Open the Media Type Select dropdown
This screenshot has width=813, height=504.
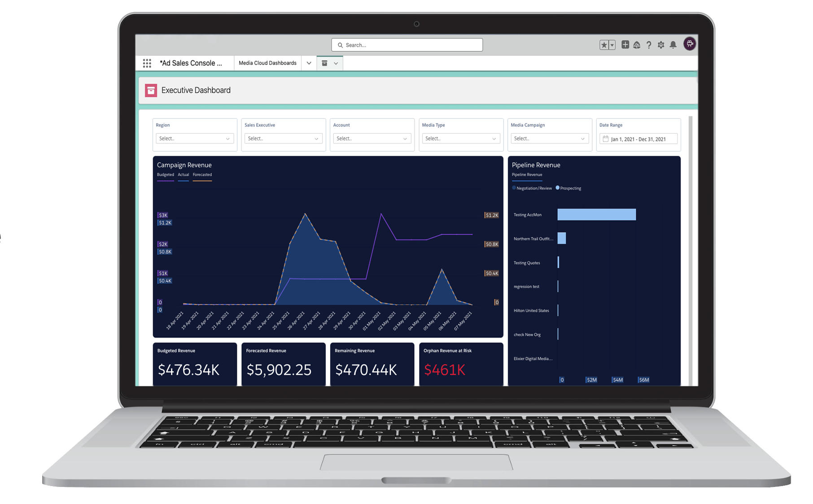[461, 139]
